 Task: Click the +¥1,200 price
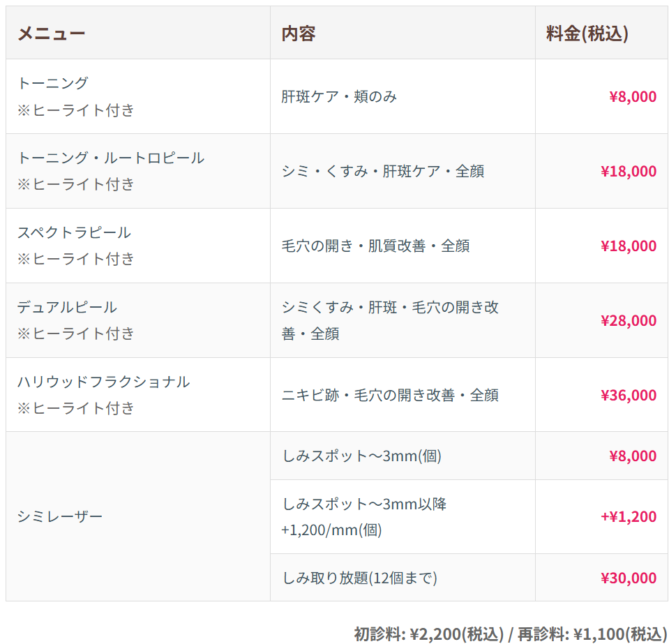pos(628,517)
